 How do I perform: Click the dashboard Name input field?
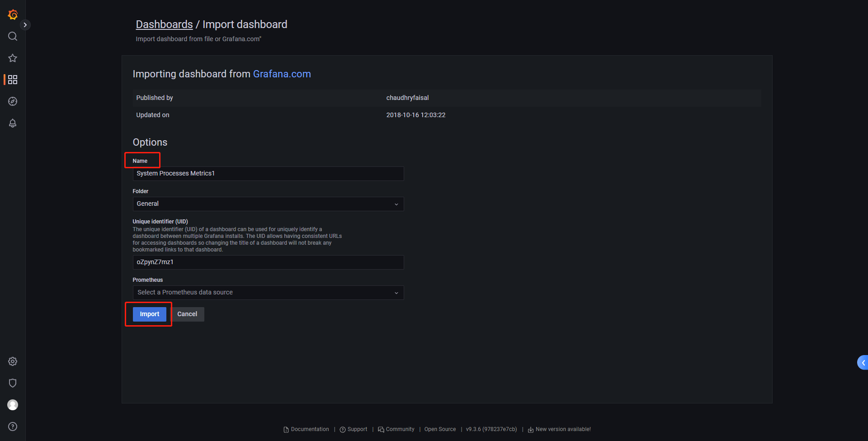coord(268,174)
